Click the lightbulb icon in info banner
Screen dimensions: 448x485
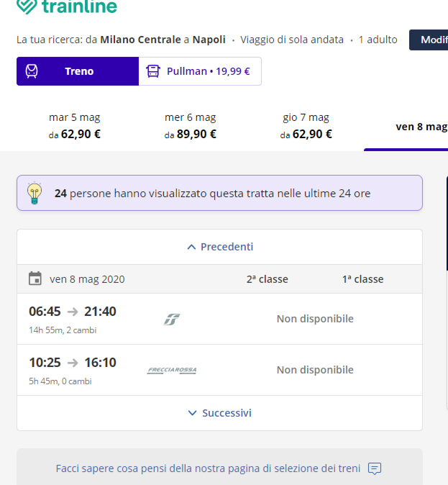click(x=35, y=193)
